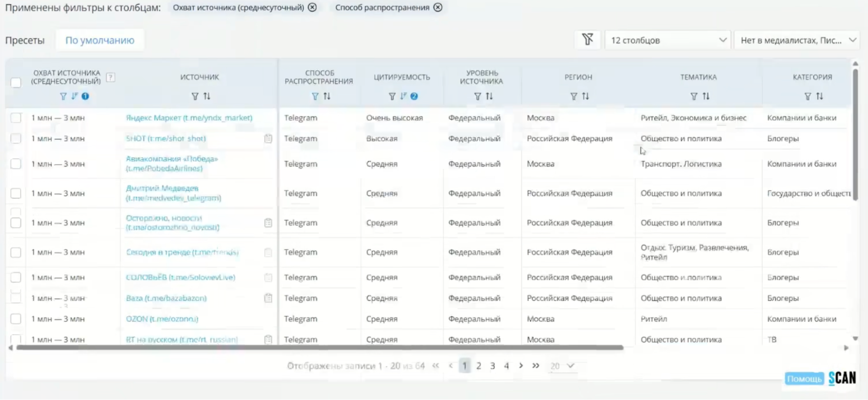
Task: Remove the Охват источника filter chip
Action: click(312, 7)
